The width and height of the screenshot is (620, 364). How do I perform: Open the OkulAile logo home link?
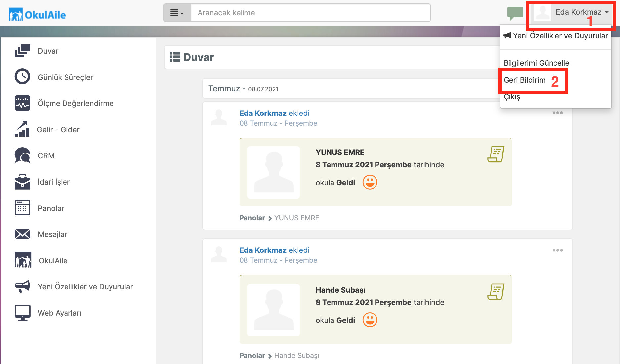tap(37, 15)
